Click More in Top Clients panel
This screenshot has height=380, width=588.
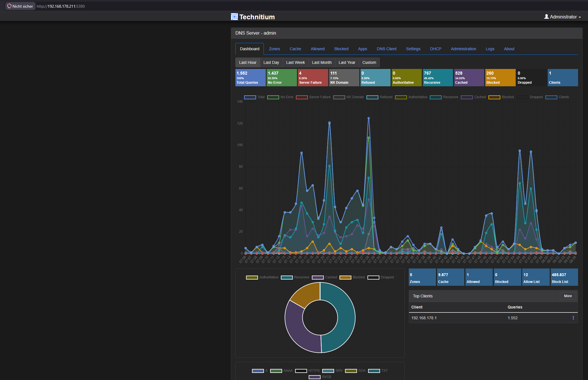568,296
